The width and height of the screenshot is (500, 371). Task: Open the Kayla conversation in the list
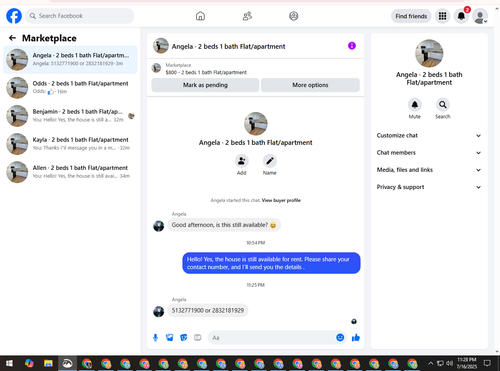point(70,144)
